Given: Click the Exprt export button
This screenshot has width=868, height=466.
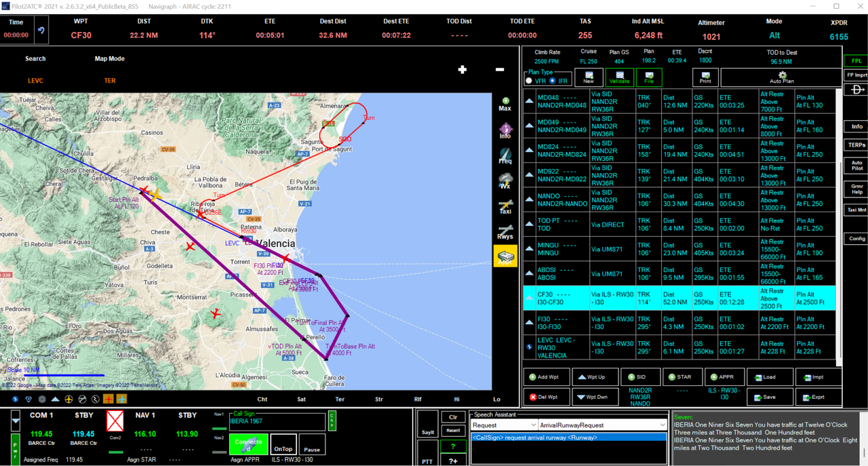Looking at the screenshot, I should tap(818, 397).
